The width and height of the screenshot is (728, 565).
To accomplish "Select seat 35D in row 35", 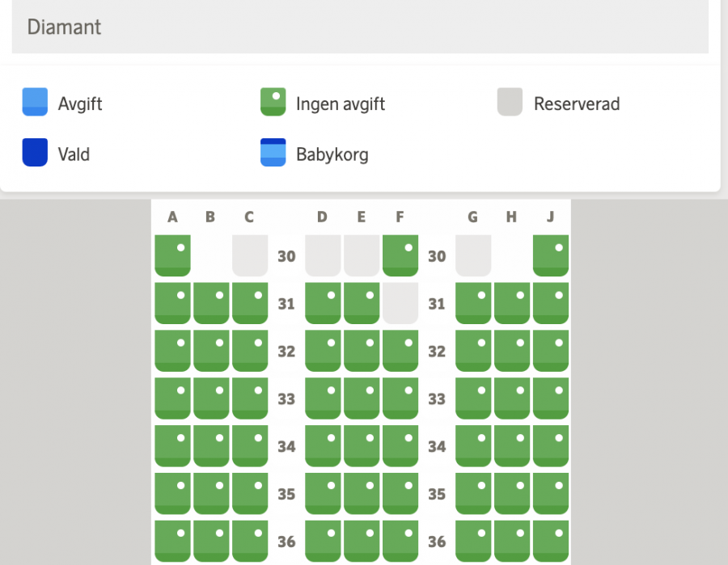I will click(323, 494).
